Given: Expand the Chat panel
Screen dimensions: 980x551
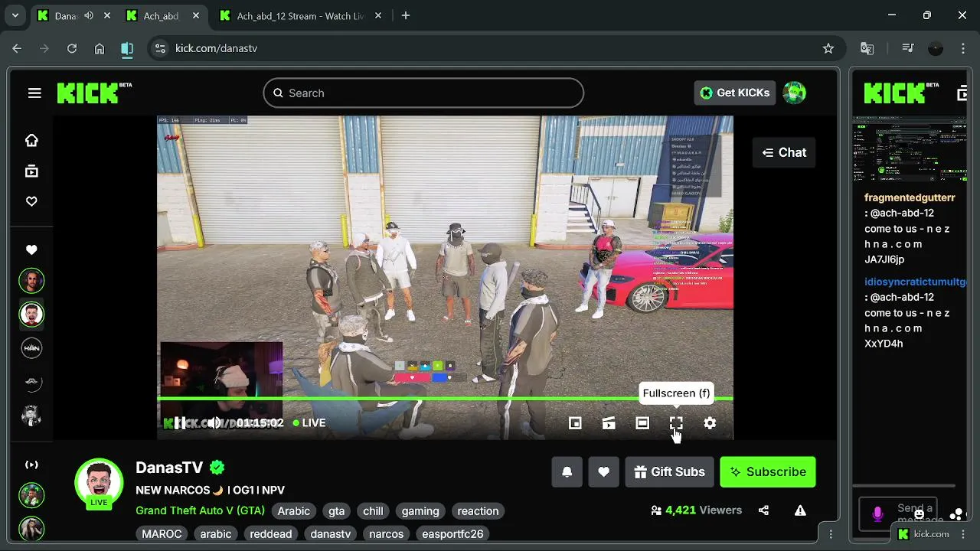Looking at the screenshot, I should coord(784,152).
